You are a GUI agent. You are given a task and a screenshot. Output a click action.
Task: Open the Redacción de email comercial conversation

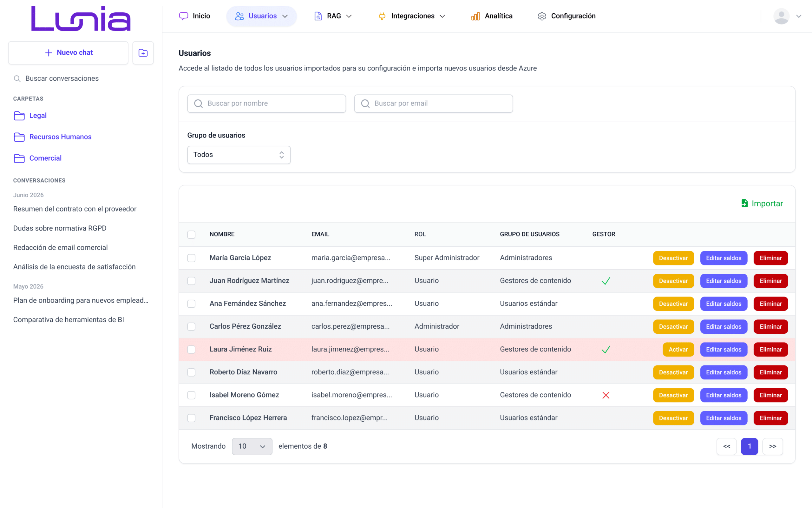tap(60, 248)
